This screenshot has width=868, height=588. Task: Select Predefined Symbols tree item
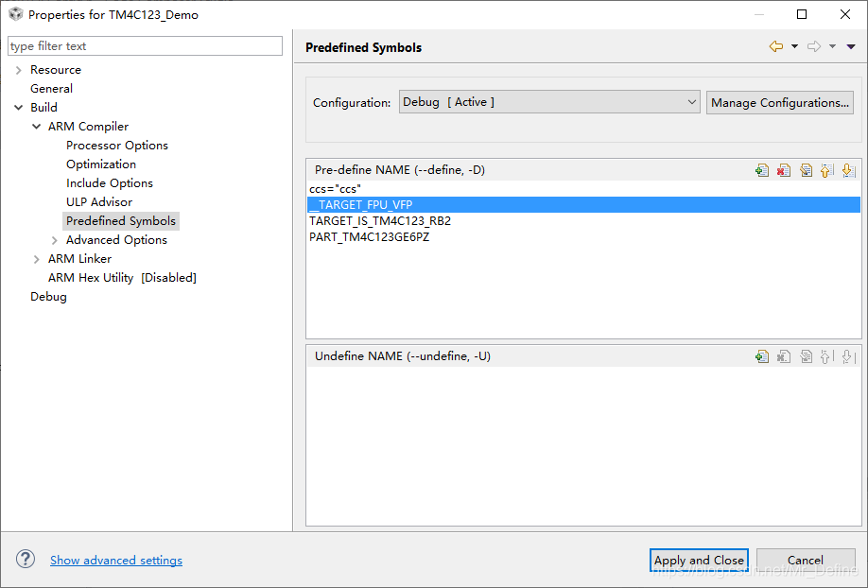coord(121,221)
